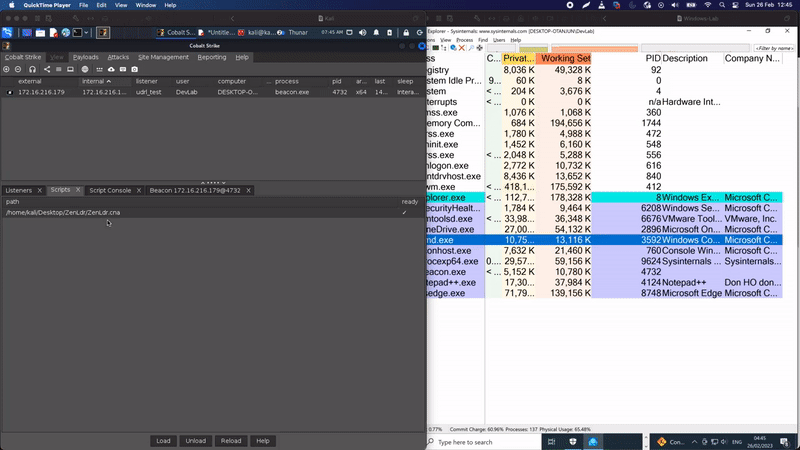Viewport: 800px width, 450px height.
Task: Click the Windows notification center icon
Action: click(x=784, y=442)
